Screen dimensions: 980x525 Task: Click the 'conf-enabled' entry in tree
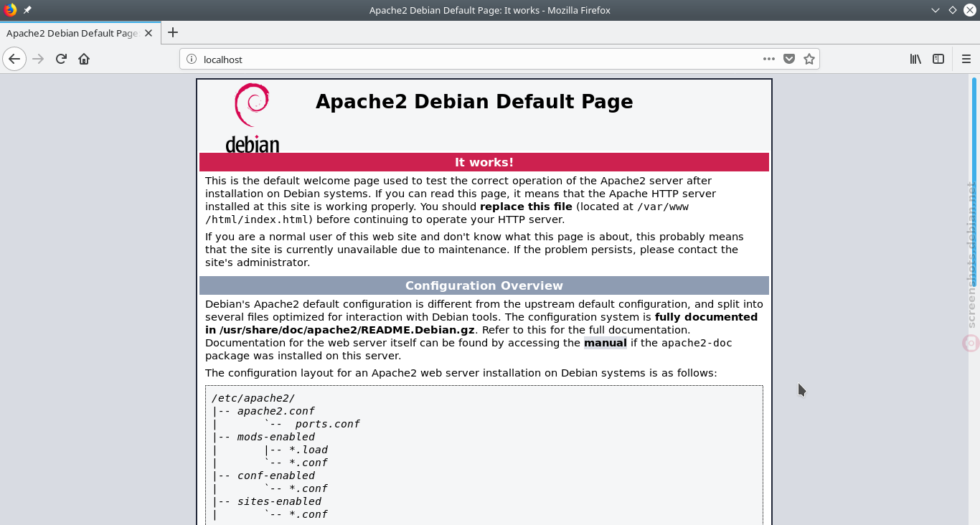click(276, 476)
